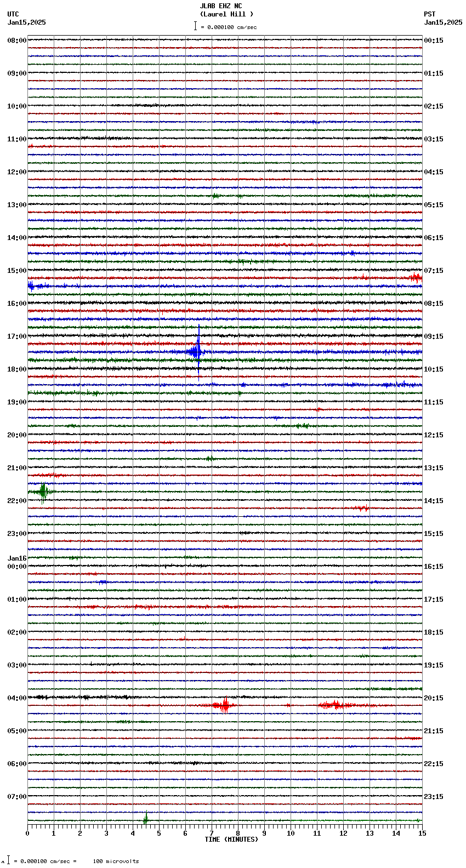The image size is (466, 868).
Task: Click the 08:00 UTC row label
Action: tap(16, 41)
